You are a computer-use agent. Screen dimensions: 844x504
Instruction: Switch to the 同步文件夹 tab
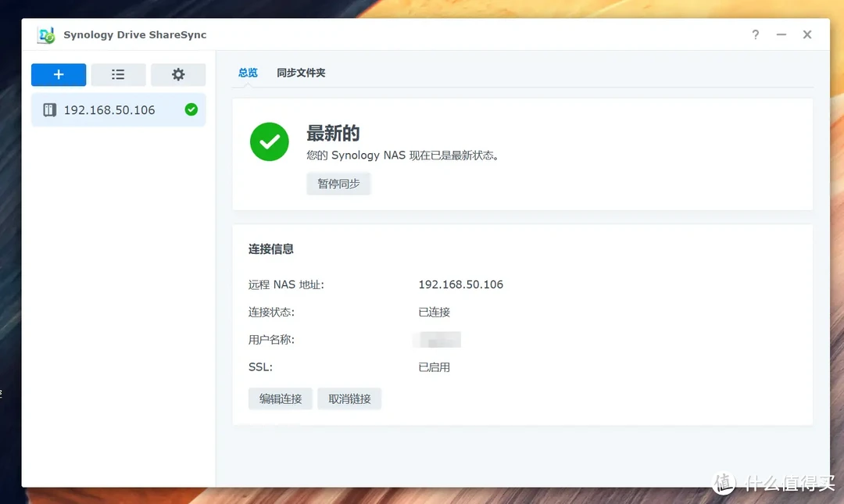(302, 72)
